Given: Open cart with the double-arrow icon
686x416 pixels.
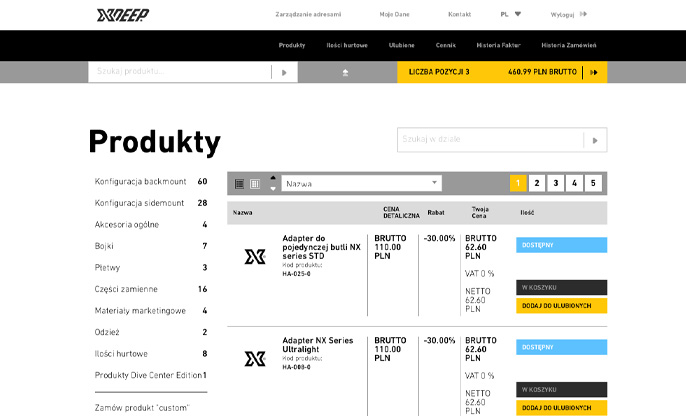Looking at the screenshot, I should point(594,72).
